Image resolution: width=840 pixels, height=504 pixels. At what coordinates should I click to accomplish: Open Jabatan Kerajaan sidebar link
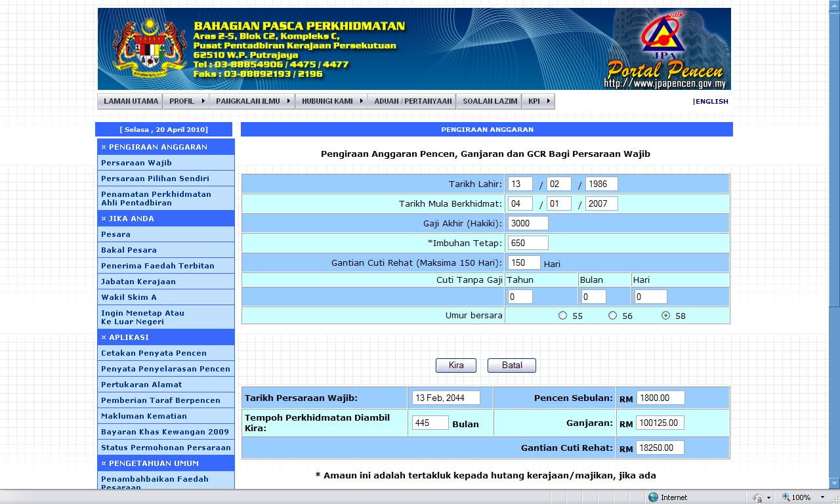(x=138, y=282)
